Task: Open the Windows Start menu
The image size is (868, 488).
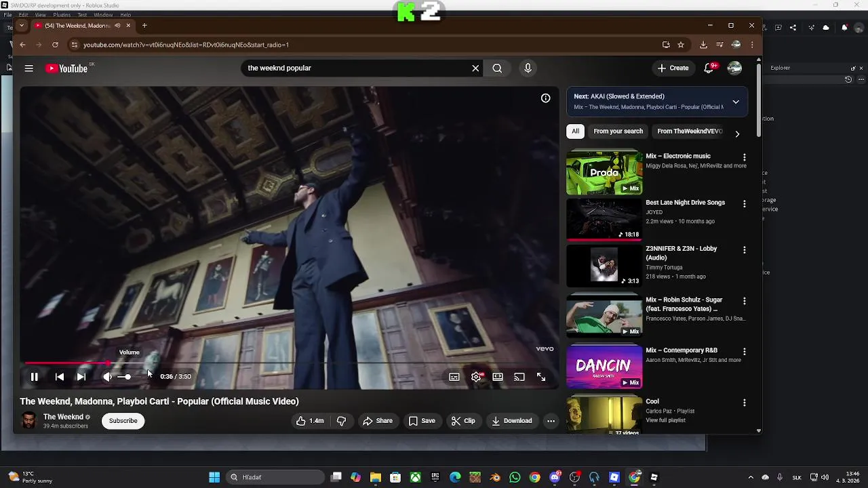Action: coord(214,477)
